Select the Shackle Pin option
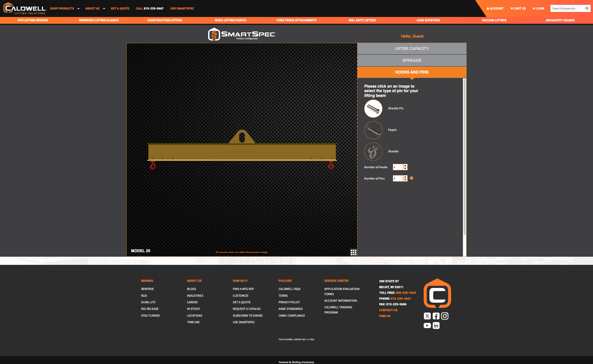The width and height of the screenshot is (593, 364). (373, 108)
